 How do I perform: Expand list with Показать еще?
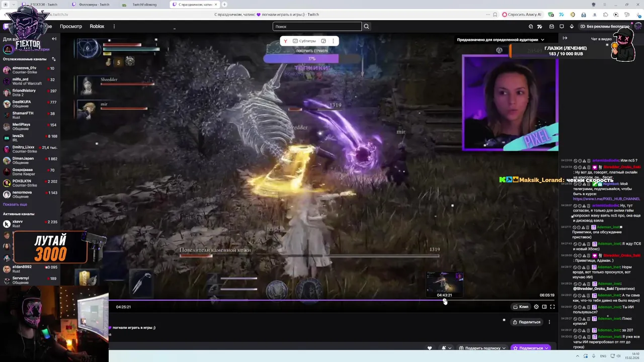click(x=15, y=204)
